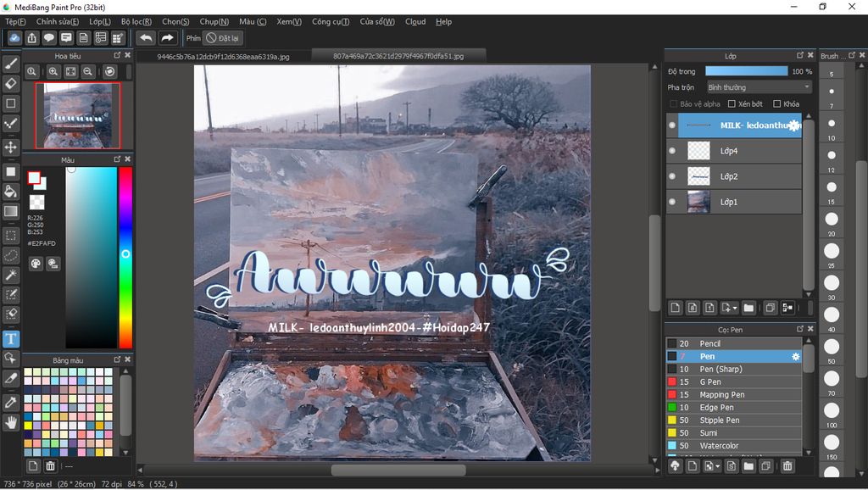Open the color palette icon in Màu panel
This screenshot has height=490, width=868.
[x=36, y=264]
